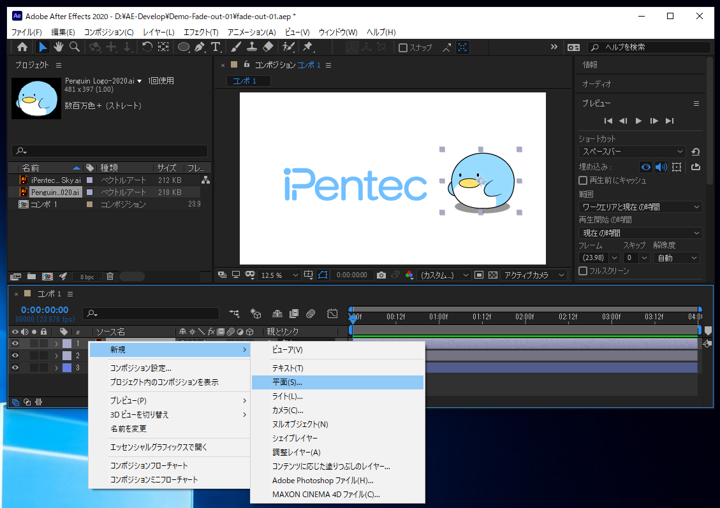Click the 0:00:00:00 timecode in timeline
This screenshot has width=720, height=508.
[x=45, y=310]
